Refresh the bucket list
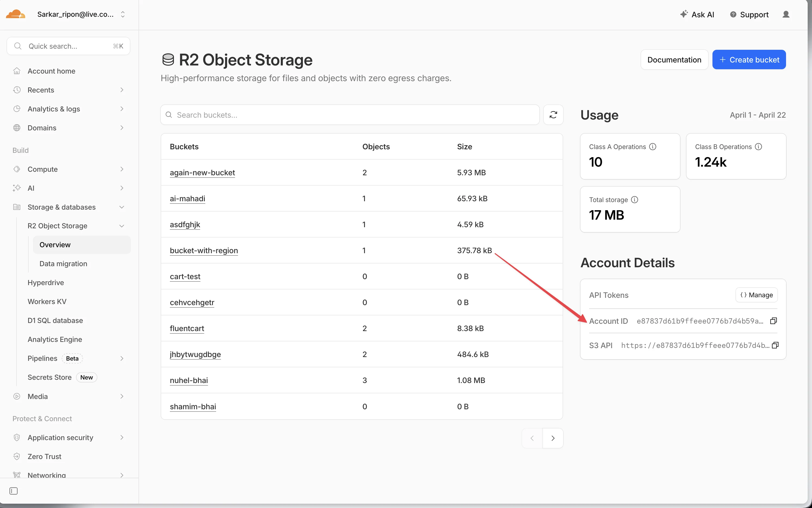Image resolution: width=812 pixels, height=508 pixels. (553, 115)
